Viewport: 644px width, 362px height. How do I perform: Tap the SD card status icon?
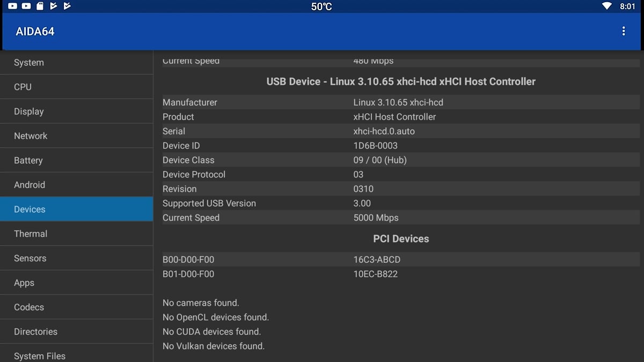(x=40, y=6)
